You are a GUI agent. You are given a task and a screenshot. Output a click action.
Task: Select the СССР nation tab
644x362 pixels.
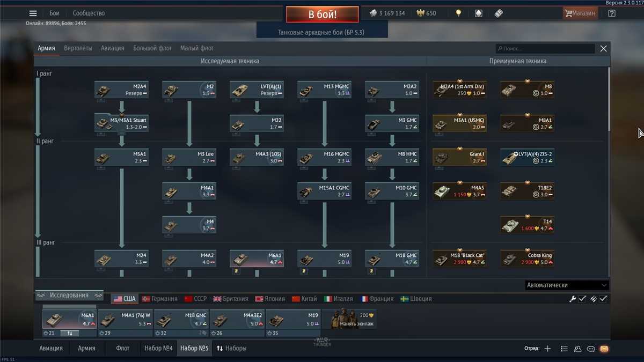(x=195, y=299)
